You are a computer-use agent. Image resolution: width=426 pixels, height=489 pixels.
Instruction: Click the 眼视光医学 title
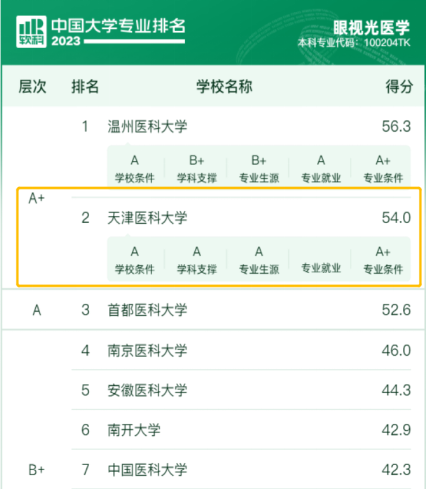click(371, 27)
